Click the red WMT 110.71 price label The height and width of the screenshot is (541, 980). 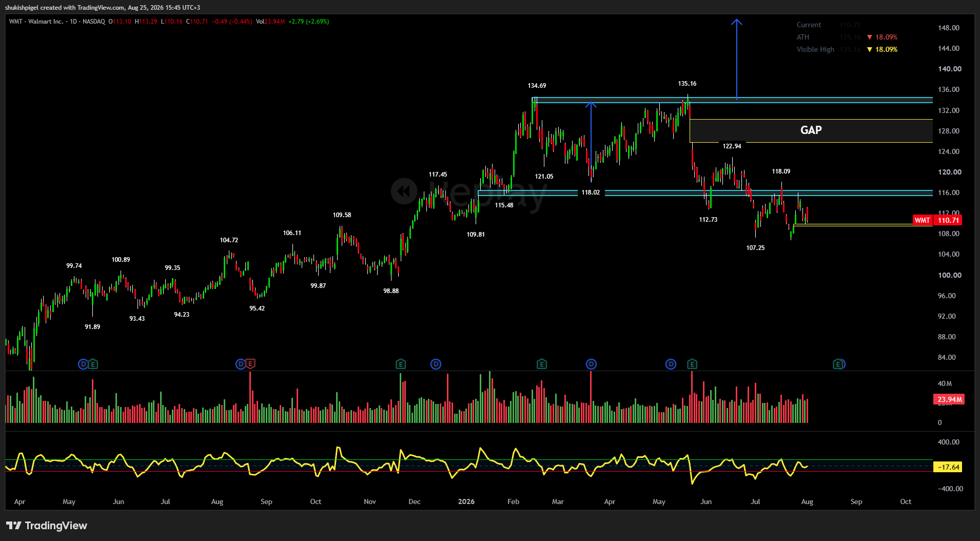(937, 220)
